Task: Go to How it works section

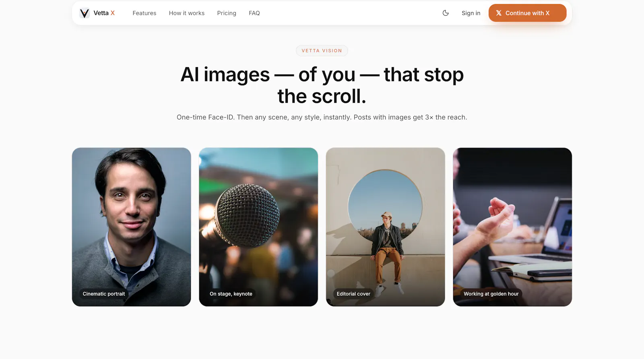Action: (x=187, y=13)
